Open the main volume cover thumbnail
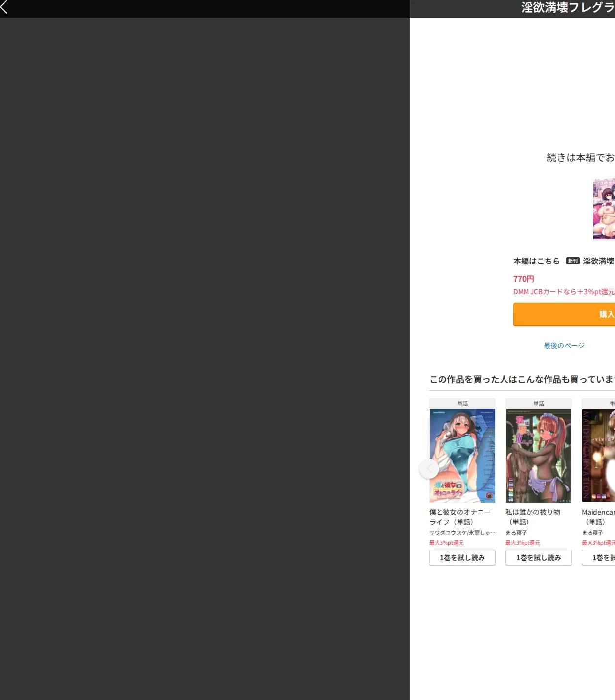This screenshot has width=615, height=700. [x=604, y=209]
